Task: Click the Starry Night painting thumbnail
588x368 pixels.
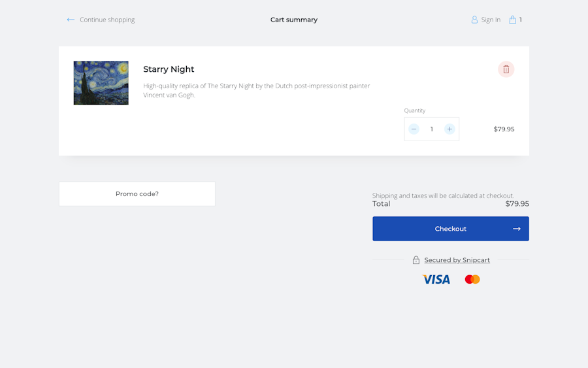Action: [x=101, y=83]
